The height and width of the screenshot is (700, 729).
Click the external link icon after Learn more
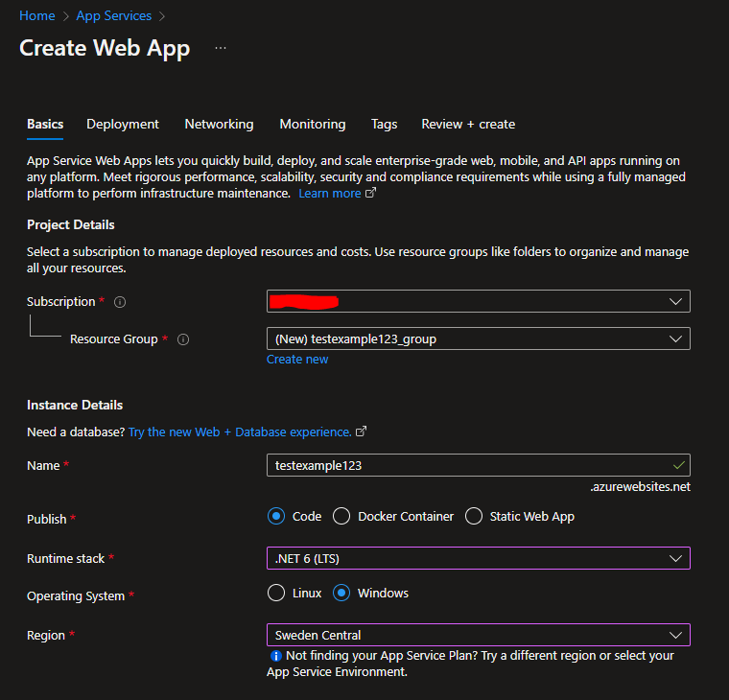pos(370,194)
